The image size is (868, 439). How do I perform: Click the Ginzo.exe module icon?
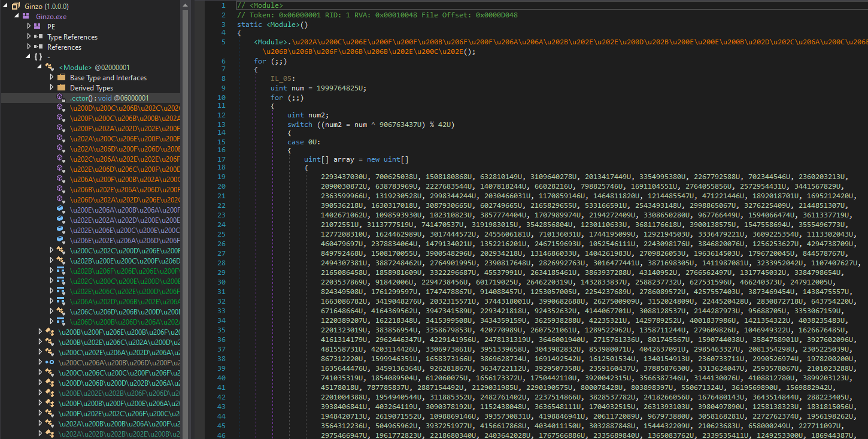(26, 16)
